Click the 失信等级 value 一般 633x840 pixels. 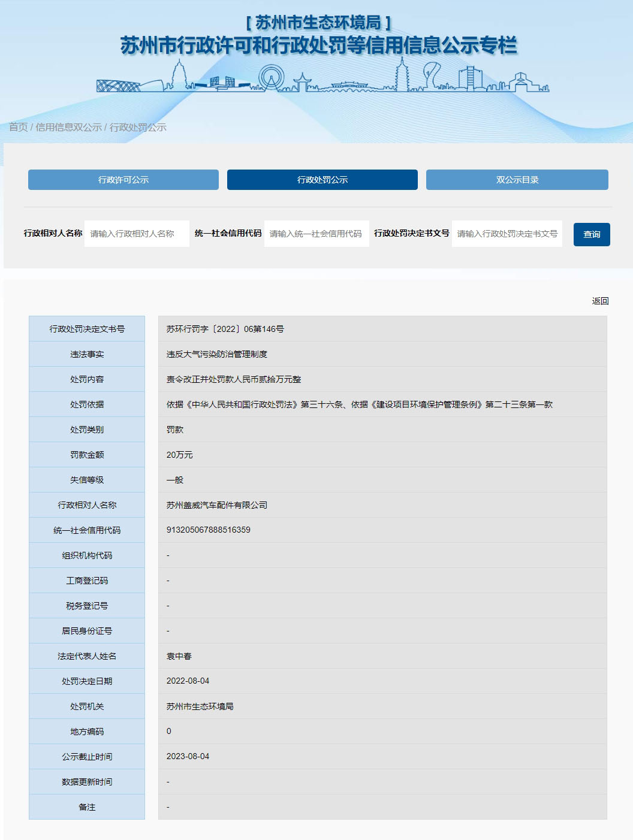point(175,480)
